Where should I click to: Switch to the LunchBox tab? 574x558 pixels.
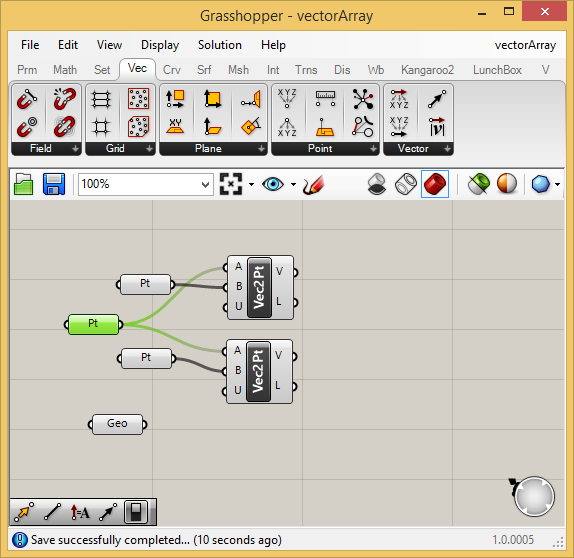497,70
